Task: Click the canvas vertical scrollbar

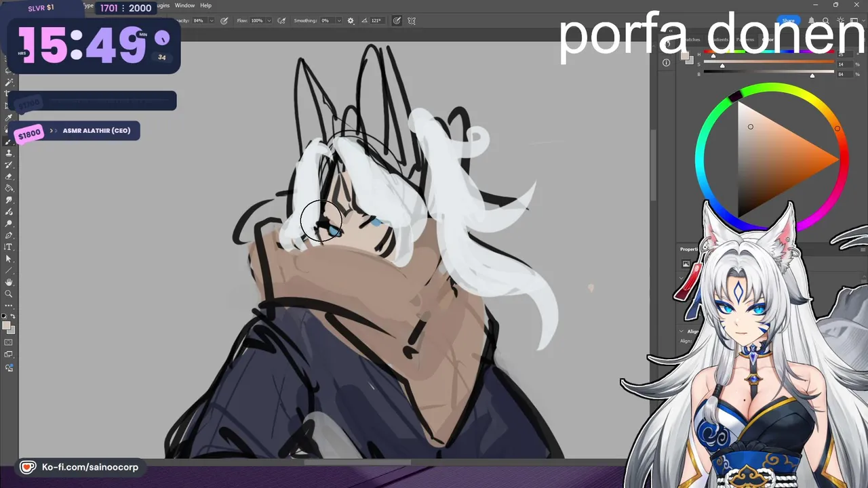Action: pyautogui.click(x=653, y=166)
